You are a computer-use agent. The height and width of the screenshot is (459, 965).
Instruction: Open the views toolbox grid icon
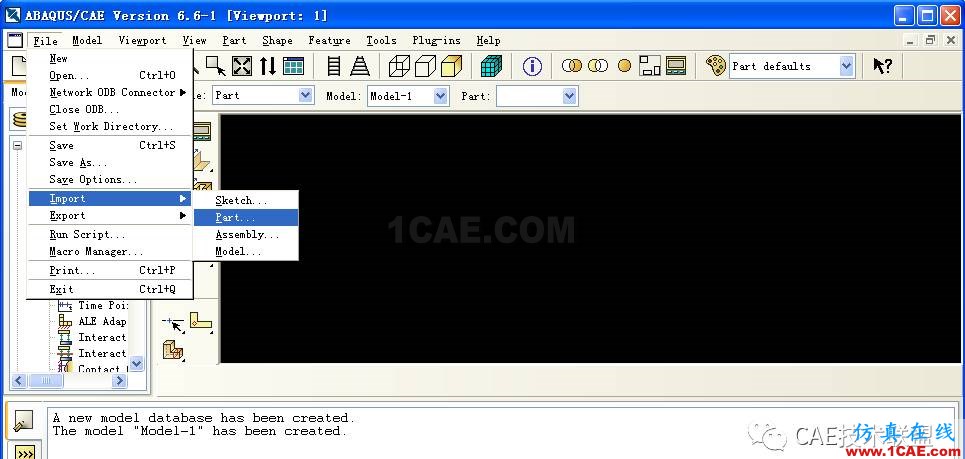point(294,66)
